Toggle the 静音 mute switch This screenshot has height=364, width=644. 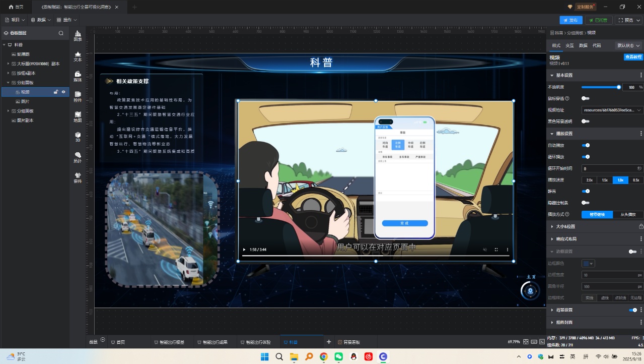pyautogui.click(x=586, y=191)
